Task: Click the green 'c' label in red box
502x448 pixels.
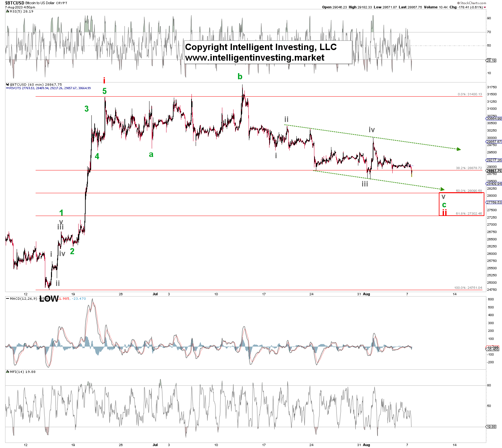Action: (444, 205)
